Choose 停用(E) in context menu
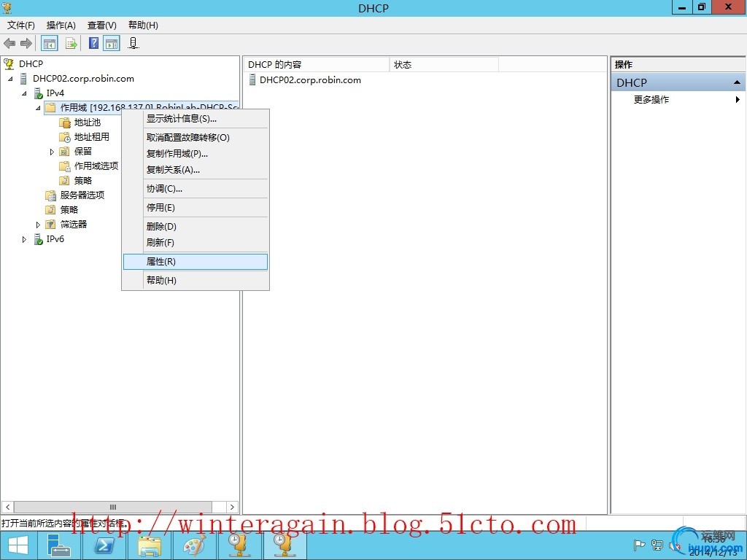Screen dimensions: 747x560 pyautogui.click(x=196, y=208)
